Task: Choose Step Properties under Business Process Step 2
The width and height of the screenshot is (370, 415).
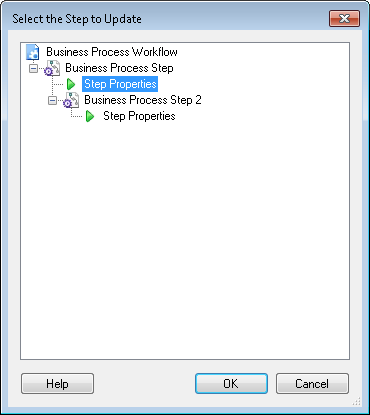Action: (139, 116)
